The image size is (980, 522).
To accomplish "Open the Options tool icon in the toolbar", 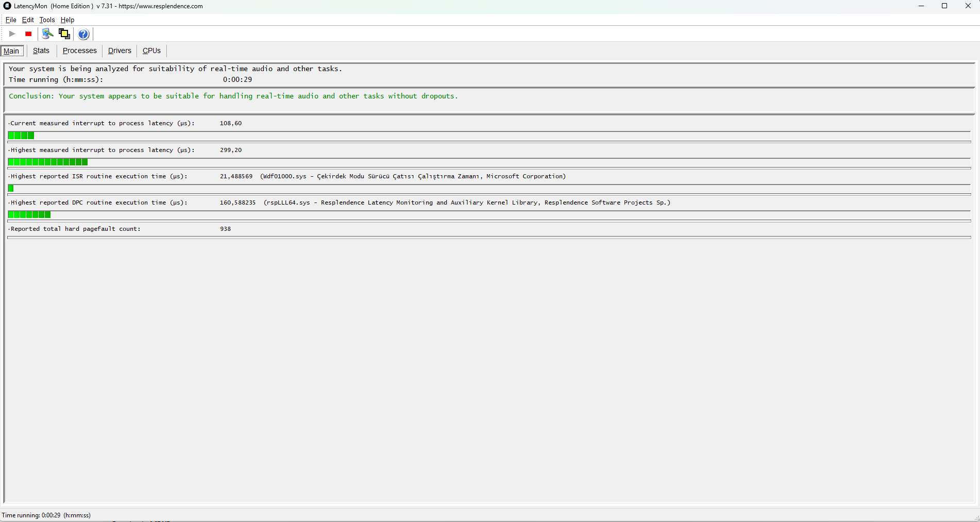I will (x=47, y=34).
